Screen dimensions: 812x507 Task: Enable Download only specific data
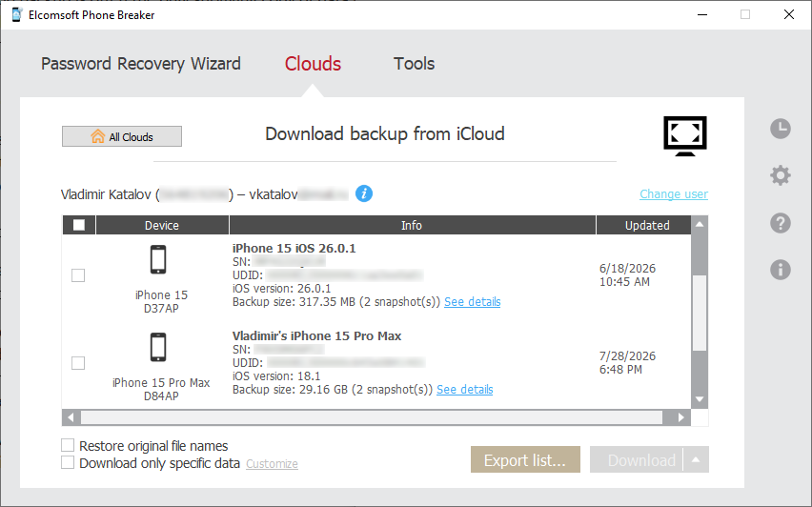68,462
